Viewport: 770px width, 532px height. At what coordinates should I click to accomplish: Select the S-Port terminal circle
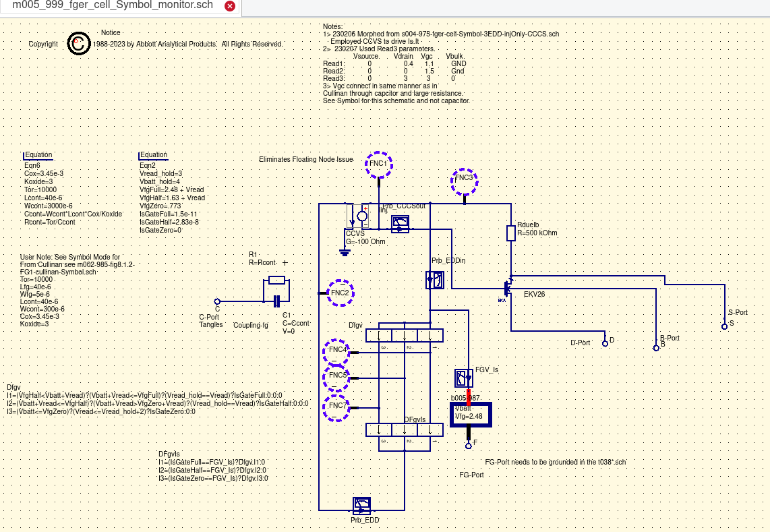click(723, 325)
